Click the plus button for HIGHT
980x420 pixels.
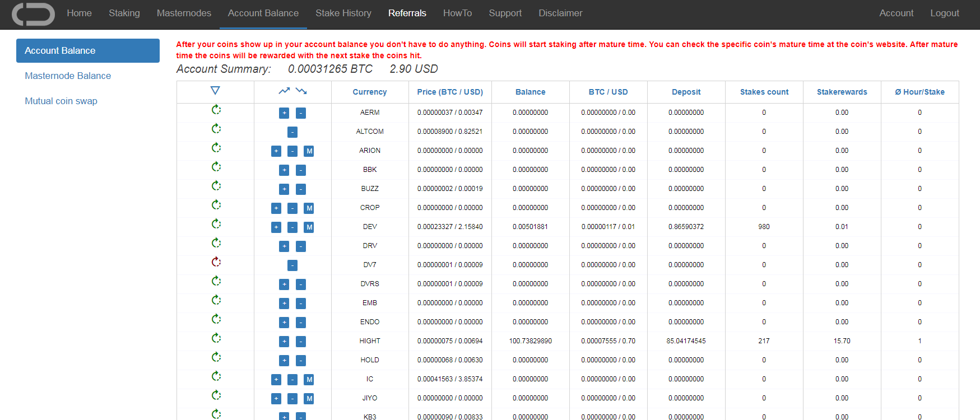point(284,342)
